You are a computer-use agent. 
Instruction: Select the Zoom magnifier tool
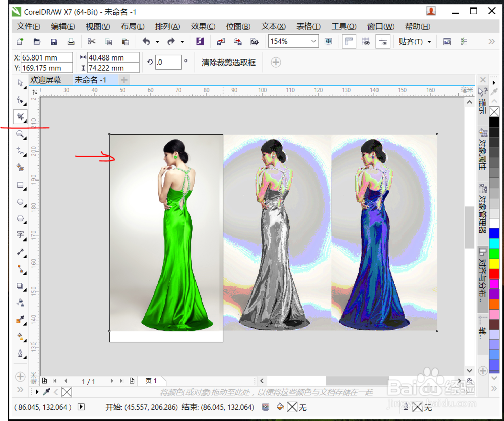tap(20, 134)
